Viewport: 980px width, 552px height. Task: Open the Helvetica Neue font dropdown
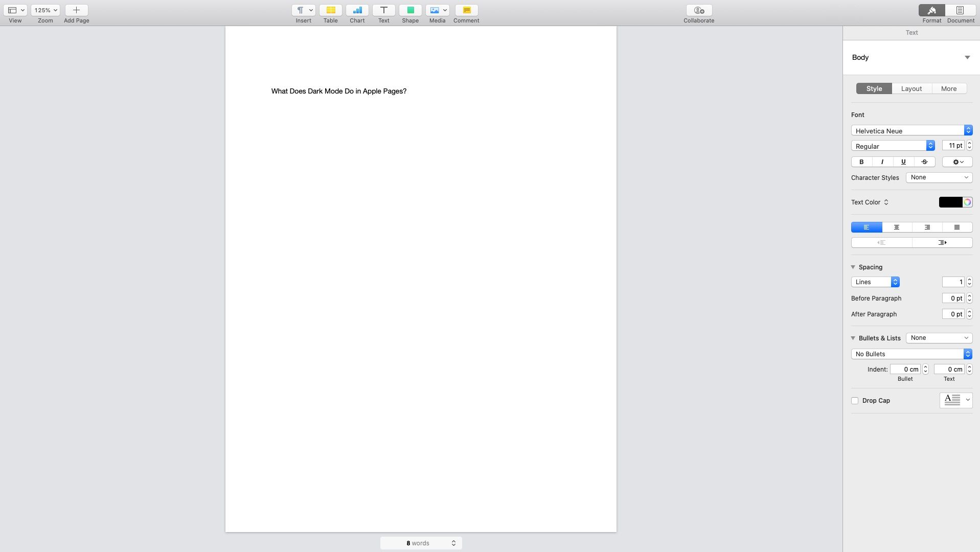tap(911, 131)
